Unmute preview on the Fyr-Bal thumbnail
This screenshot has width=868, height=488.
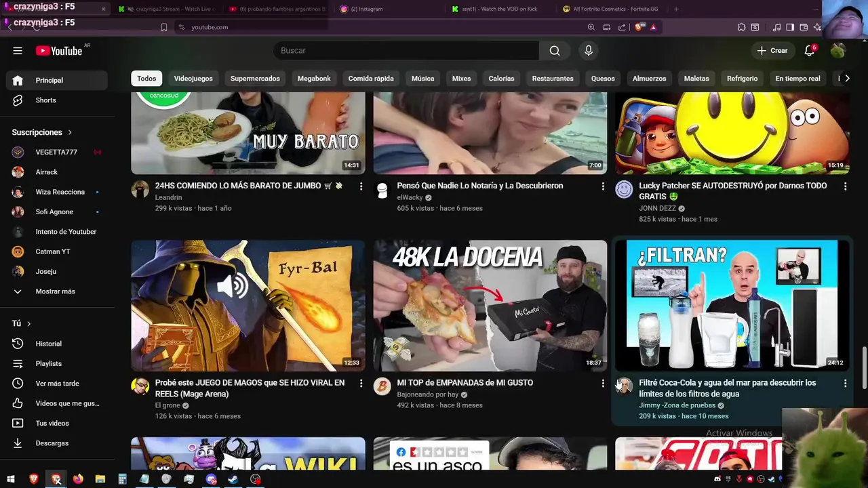point(233,287)
